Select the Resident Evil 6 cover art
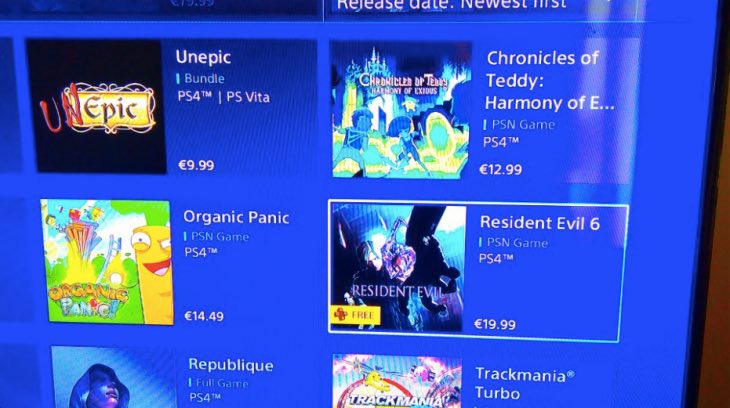The image size is (730, 408). click(x=398, y=268)
